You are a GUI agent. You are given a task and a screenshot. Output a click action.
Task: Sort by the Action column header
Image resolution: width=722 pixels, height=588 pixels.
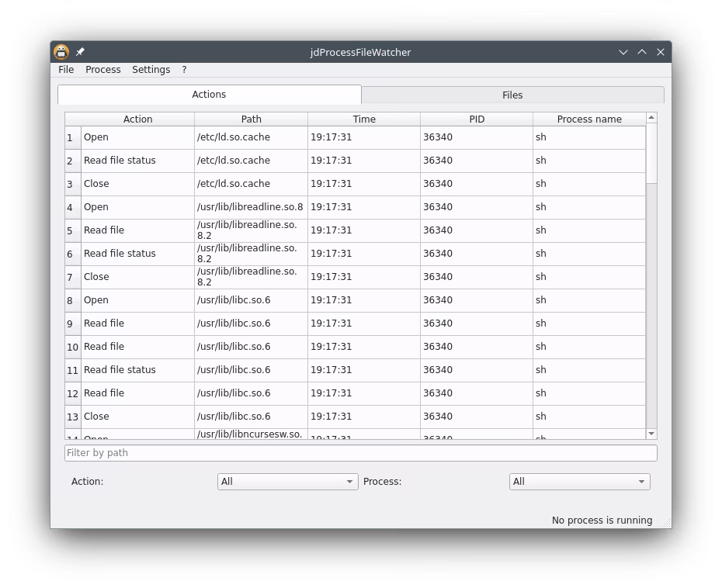[x=137, y=119]
